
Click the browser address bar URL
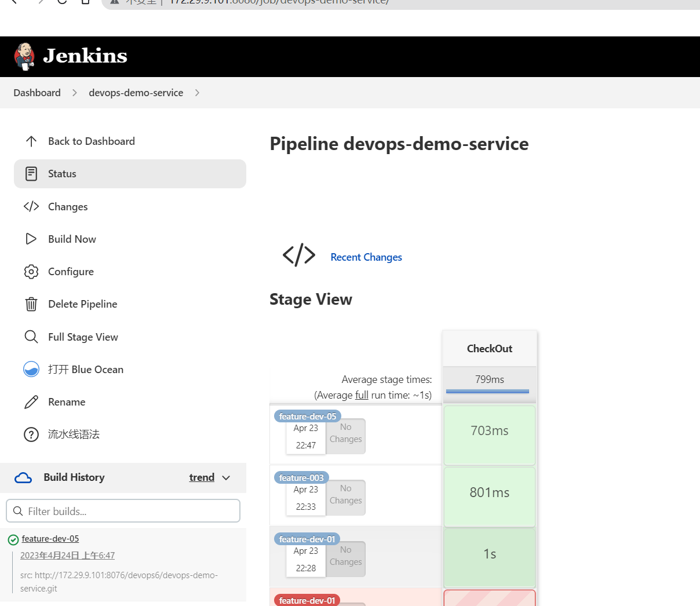pos(278,2)
